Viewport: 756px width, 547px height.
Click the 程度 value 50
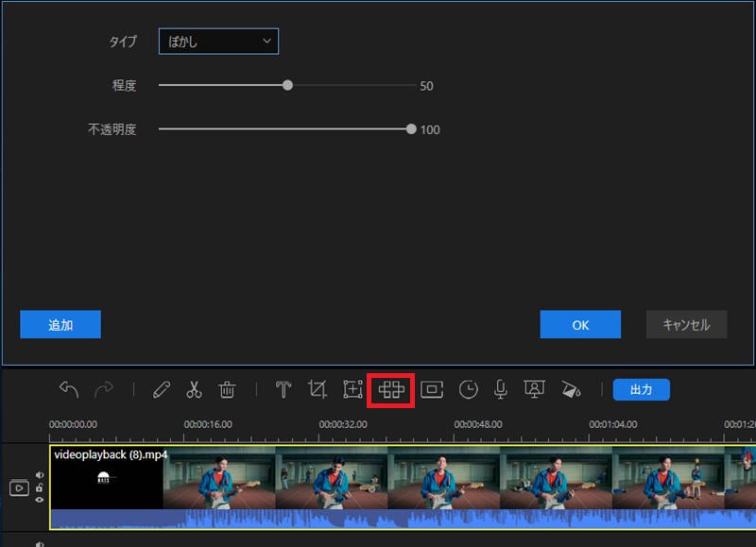426,86
